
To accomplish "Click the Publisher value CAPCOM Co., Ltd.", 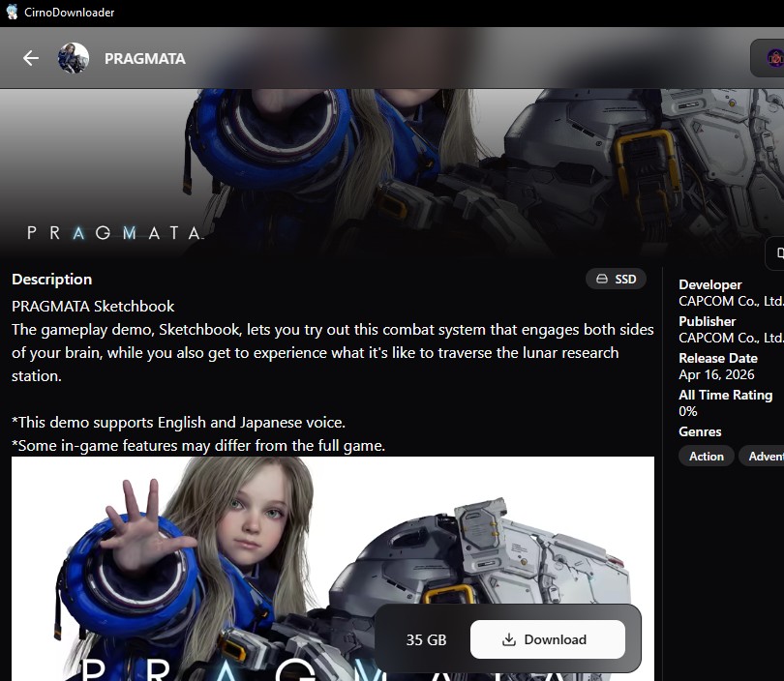I will click(731, 338).
